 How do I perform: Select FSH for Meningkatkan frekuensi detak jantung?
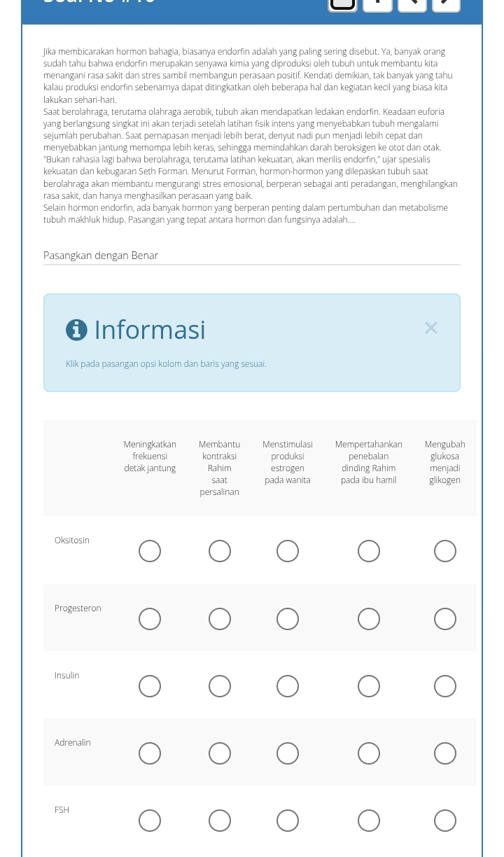150,821
